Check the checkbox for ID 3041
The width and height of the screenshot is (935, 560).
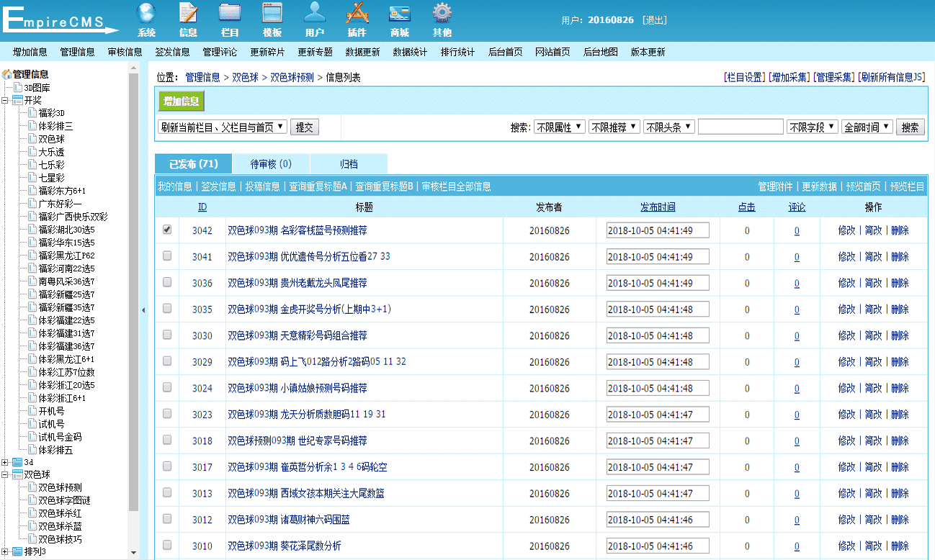[x=167, y=256]
